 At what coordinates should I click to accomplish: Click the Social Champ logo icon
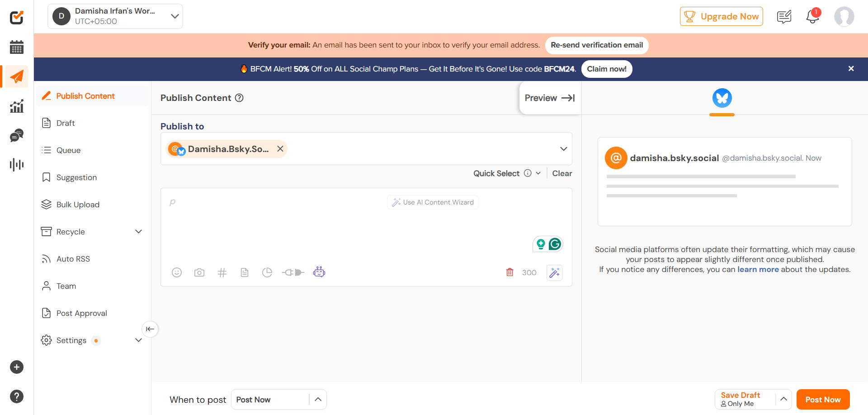17,17
